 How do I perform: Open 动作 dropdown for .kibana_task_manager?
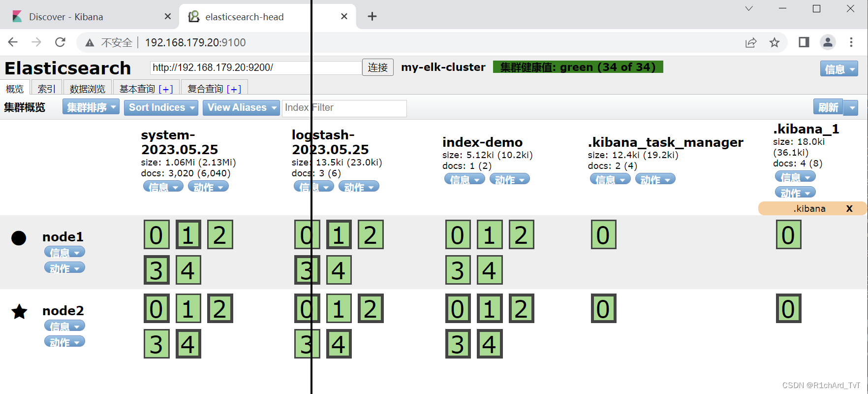[655, 179]
